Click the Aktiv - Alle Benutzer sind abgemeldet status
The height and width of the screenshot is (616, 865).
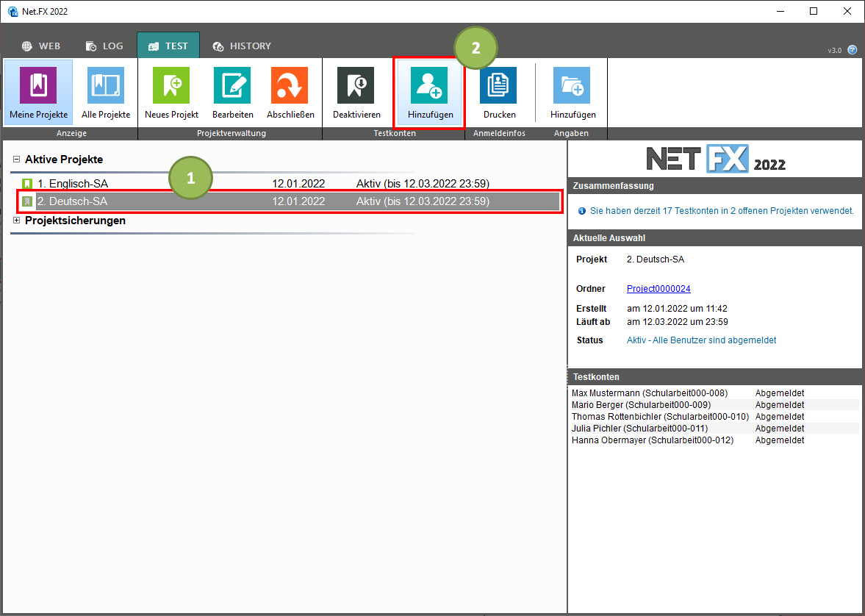pos(702,340)
